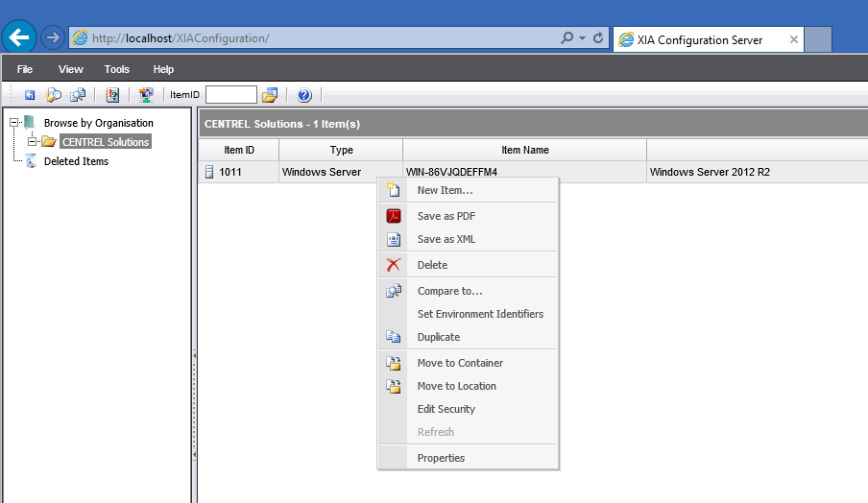This screenshot has width=868, height=503.
Task: Click the address bar search magnifier icon
Action: [567, 38]
